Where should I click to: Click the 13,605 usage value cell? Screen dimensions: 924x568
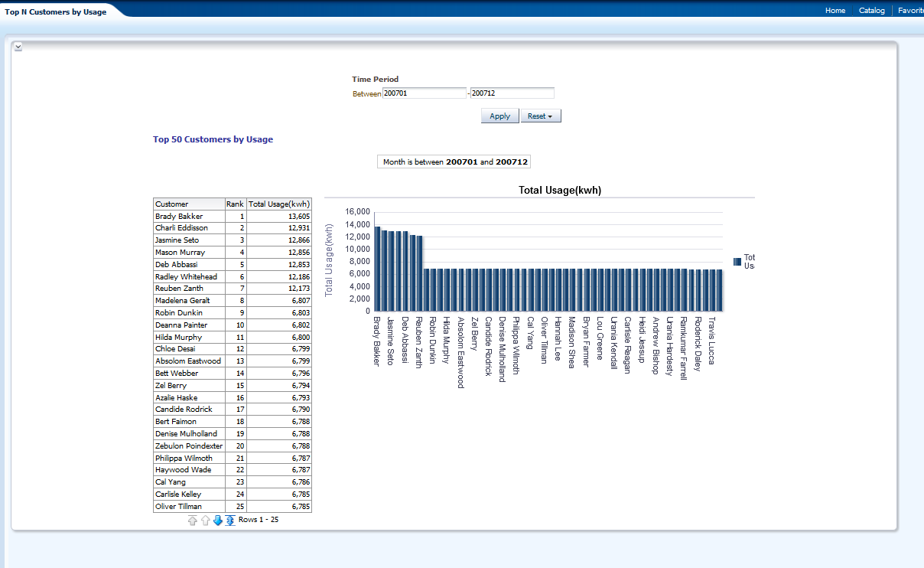pyautogui.click(x=279, y=217)
